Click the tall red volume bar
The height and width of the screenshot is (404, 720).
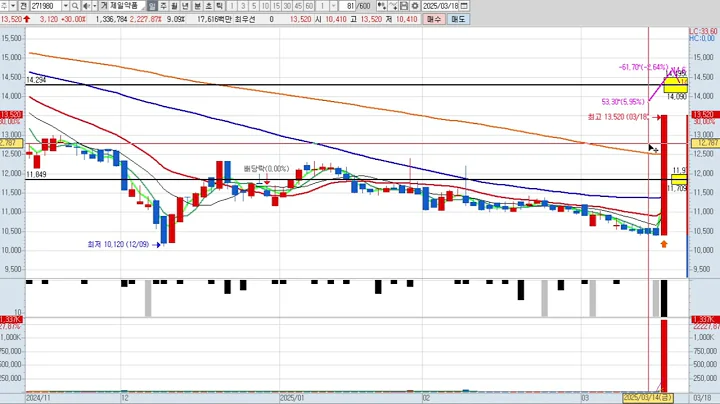point(664,356)
